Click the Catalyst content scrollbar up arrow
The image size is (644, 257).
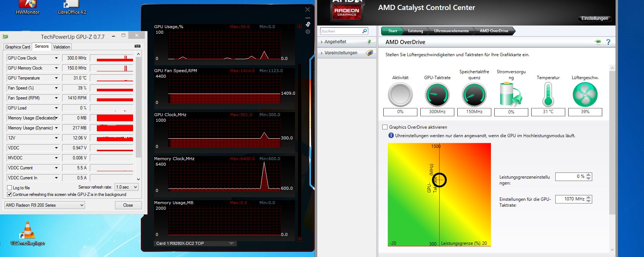pyautogui.click(x=612, y=68)
